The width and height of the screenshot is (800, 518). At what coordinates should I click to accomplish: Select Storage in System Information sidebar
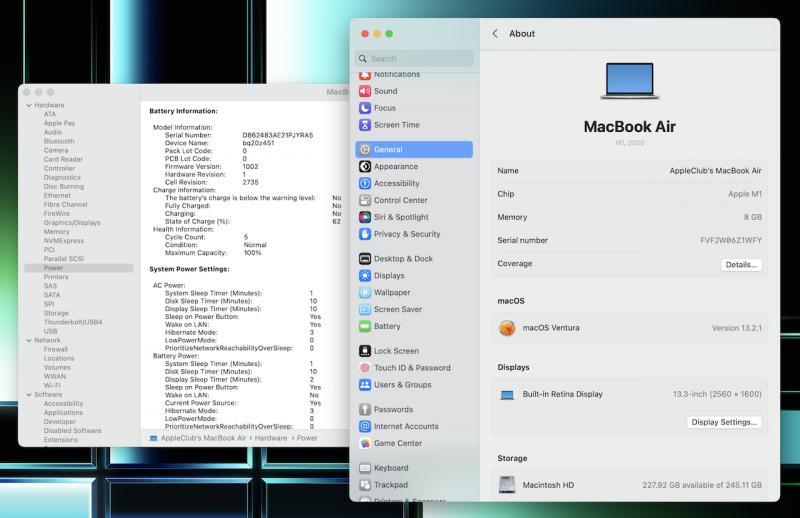(x=56, y=313)
